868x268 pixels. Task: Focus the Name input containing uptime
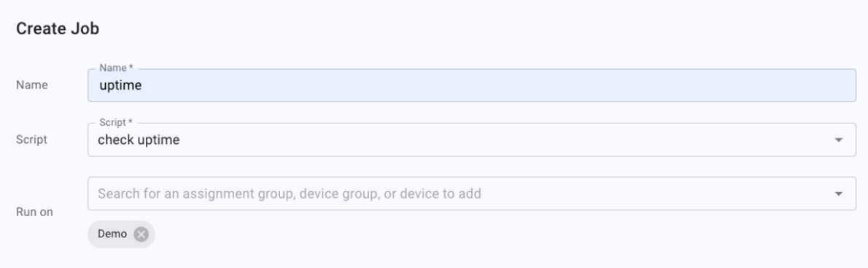[472, 85]
